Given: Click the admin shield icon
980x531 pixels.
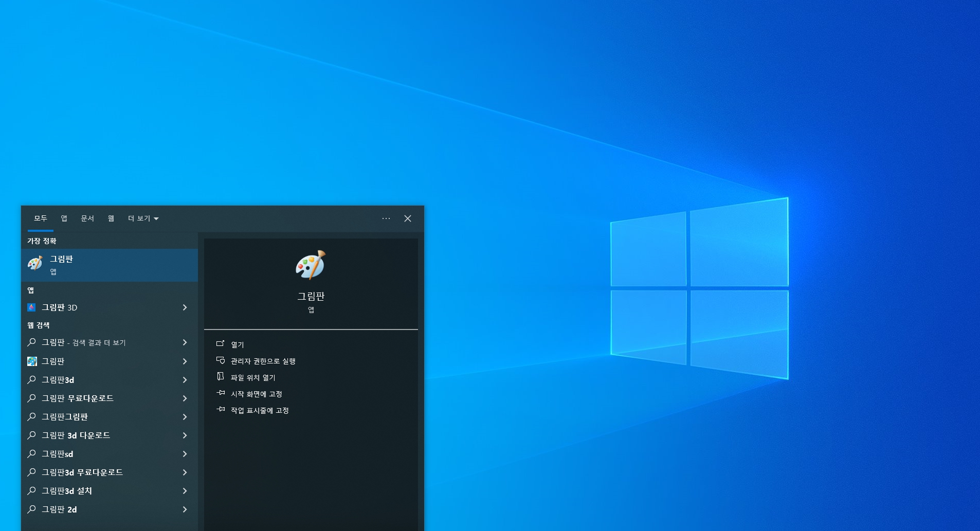Looking at the screenshot, I should pyautogui.click(x=221, y=360).
